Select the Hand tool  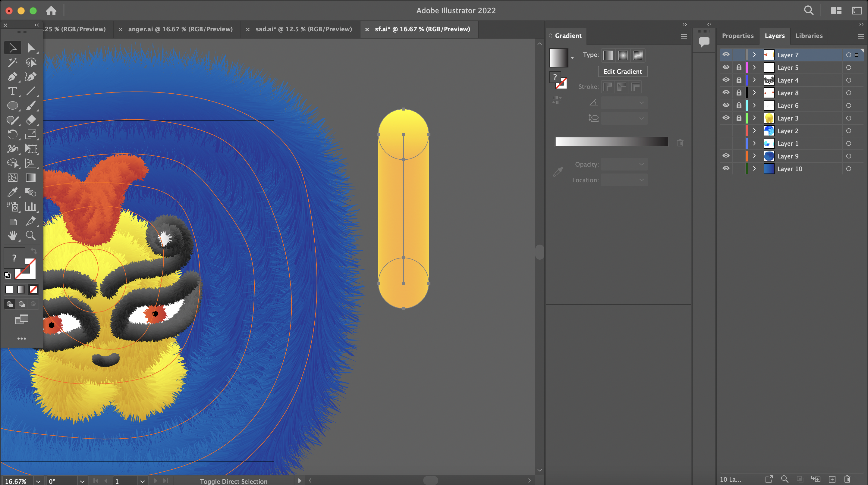click(12, 236)
